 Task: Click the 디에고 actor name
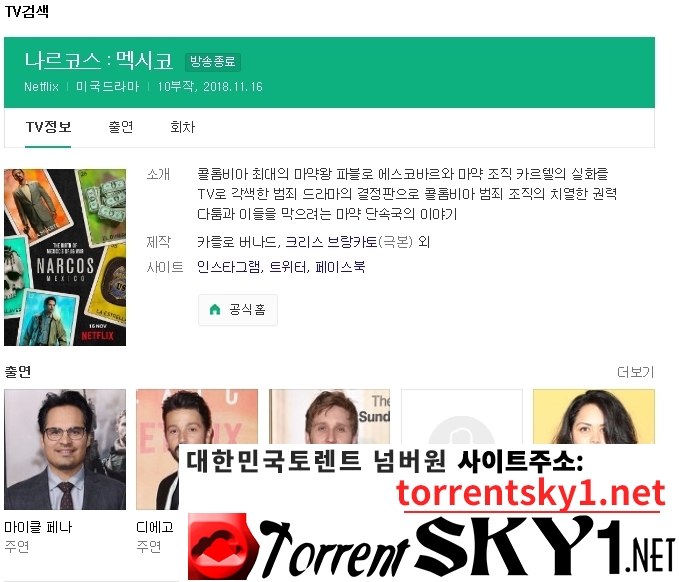coord(155,527)
